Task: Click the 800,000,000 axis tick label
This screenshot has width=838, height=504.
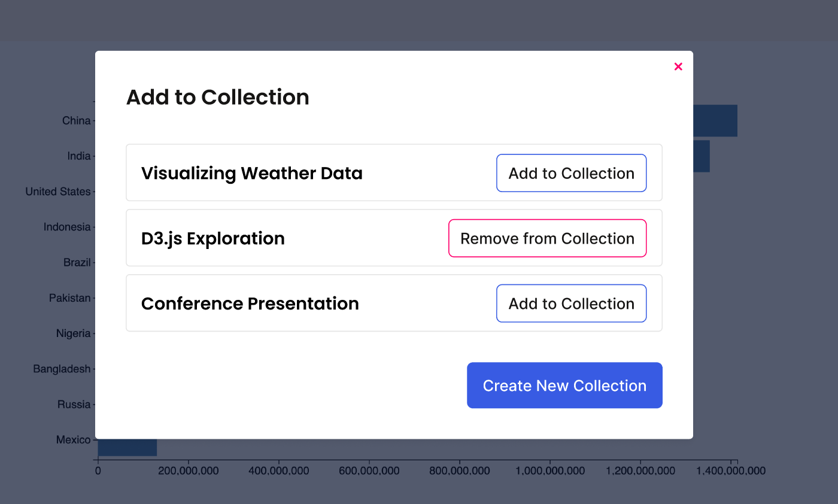Action: pos(460,471)
